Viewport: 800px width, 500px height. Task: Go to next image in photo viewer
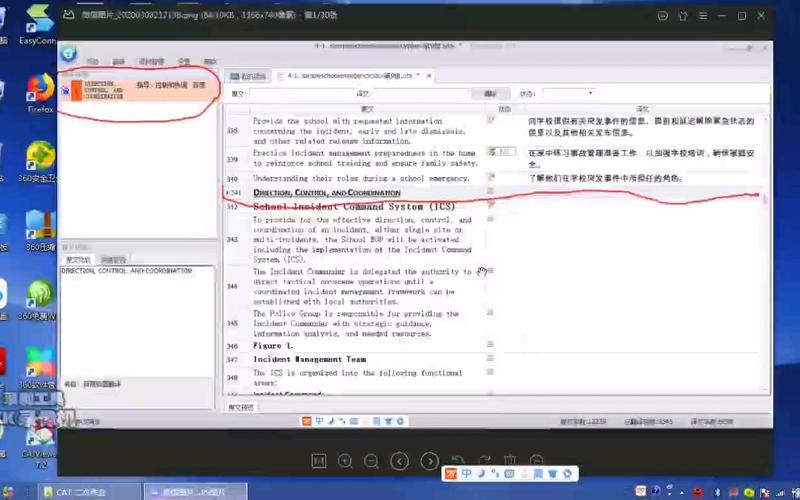430,461
